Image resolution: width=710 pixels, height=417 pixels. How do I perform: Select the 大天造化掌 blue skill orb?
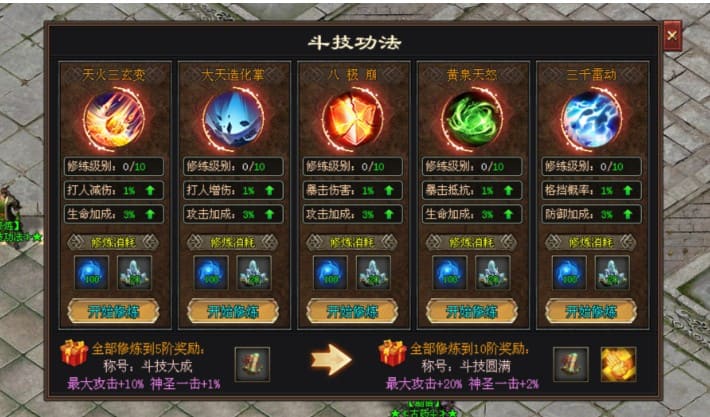pyautogui.click(x=233, y=119)
